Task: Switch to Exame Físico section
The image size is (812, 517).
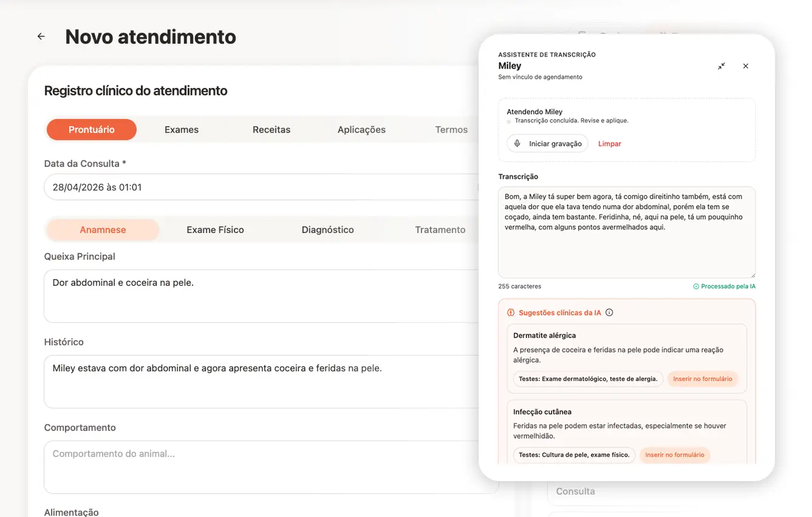Action: (215, 230)
